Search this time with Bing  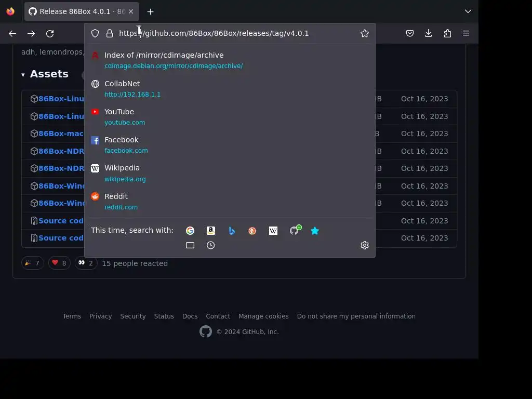(232, 231)
